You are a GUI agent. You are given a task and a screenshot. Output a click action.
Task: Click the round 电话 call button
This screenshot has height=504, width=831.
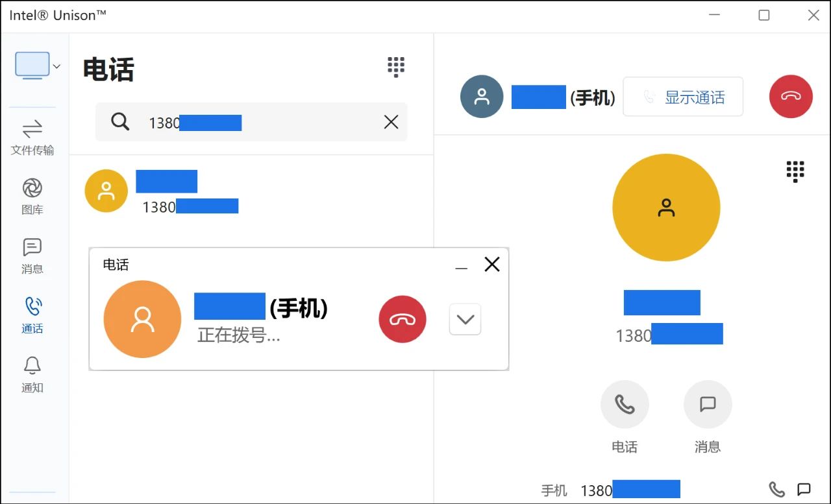tap(625, 404)
